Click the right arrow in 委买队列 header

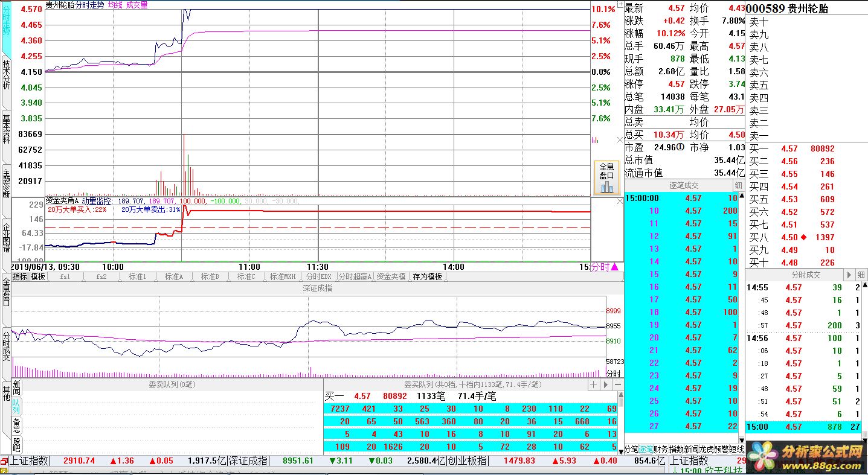click(606, 384)
